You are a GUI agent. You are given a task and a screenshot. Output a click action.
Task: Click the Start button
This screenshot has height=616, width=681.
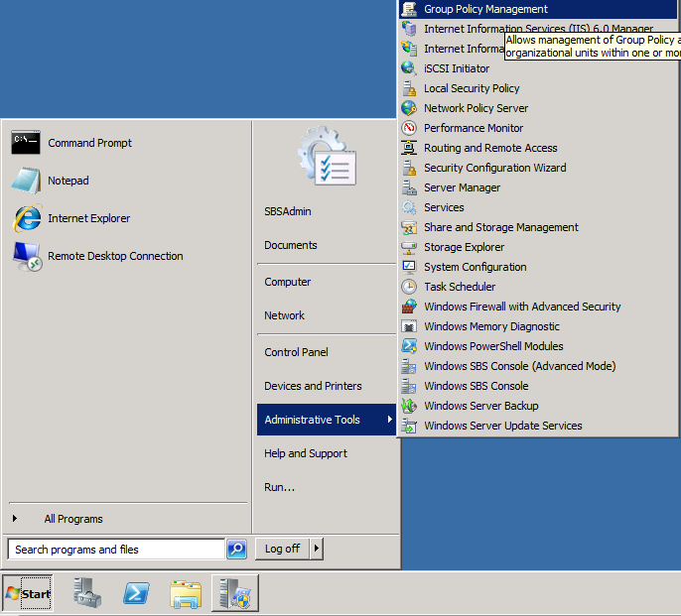click(x=28, y=593)
